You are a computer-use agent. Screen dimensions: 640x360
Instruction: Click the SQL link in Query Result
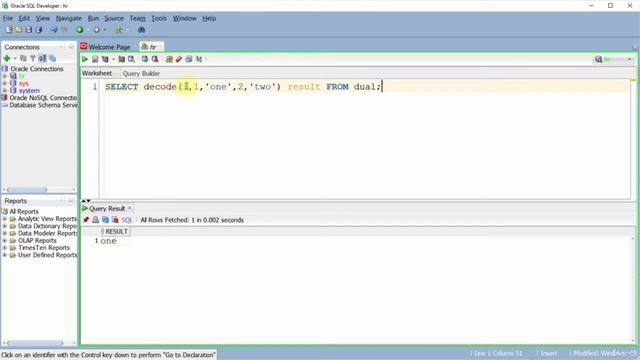click(x=127, y=220)
